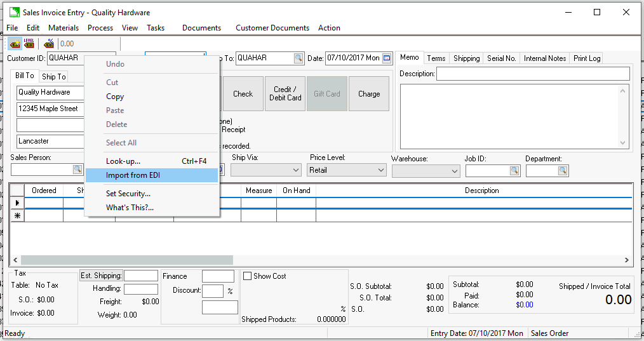Switch to the Shipping tab

(x=466, y=58)
